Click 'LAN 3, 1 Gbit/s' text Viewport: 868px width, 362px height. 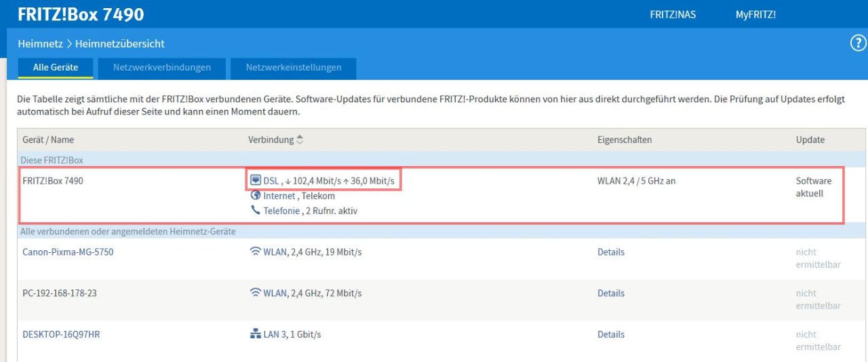[292, 334]
